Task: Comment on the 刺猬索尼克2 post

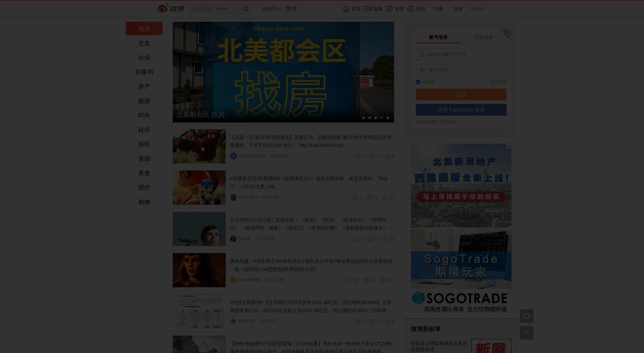Action: pyautogui.click(x=370, y=198)
